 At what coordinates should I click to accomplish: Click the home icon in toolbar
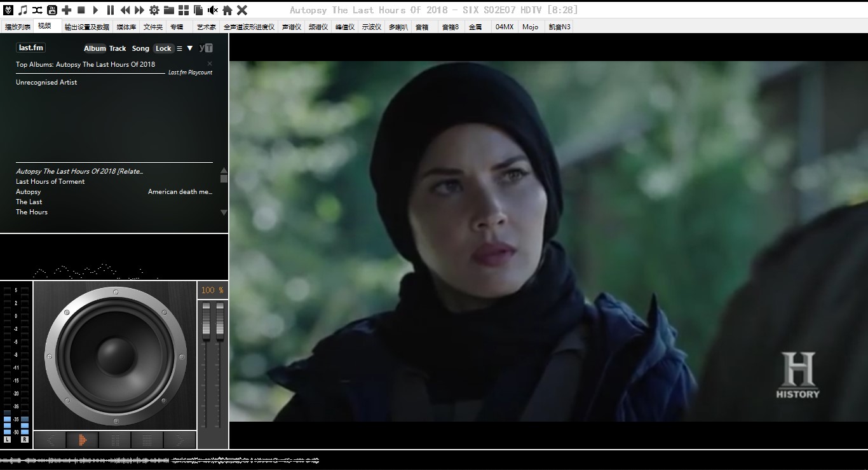tap(227, 10)
